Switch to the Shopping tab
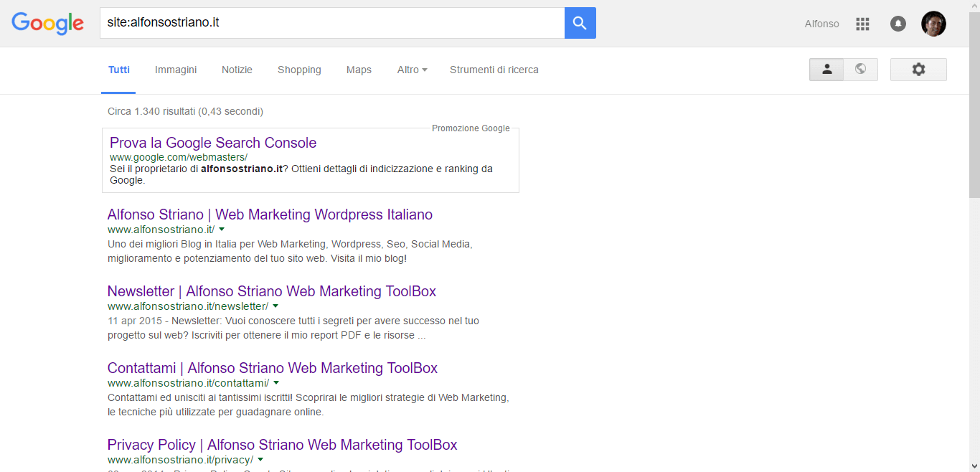The height and width of the screenshot is (472, 980). [x=299, y=70]
